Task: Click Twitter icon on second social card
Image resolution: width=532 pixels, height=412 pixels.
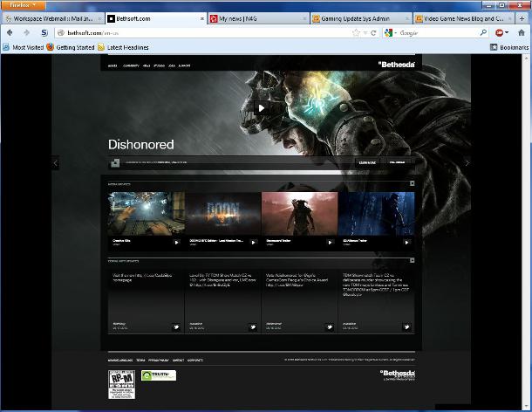Action: (x=253, y=327)
